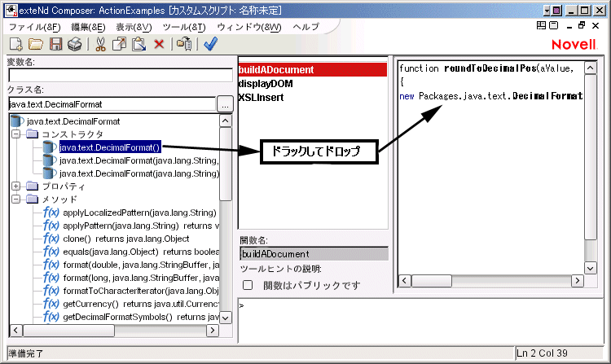Click the cascade windows icon in menu bar
Viewport: 611px width, 364px height.
pos(554,26)
